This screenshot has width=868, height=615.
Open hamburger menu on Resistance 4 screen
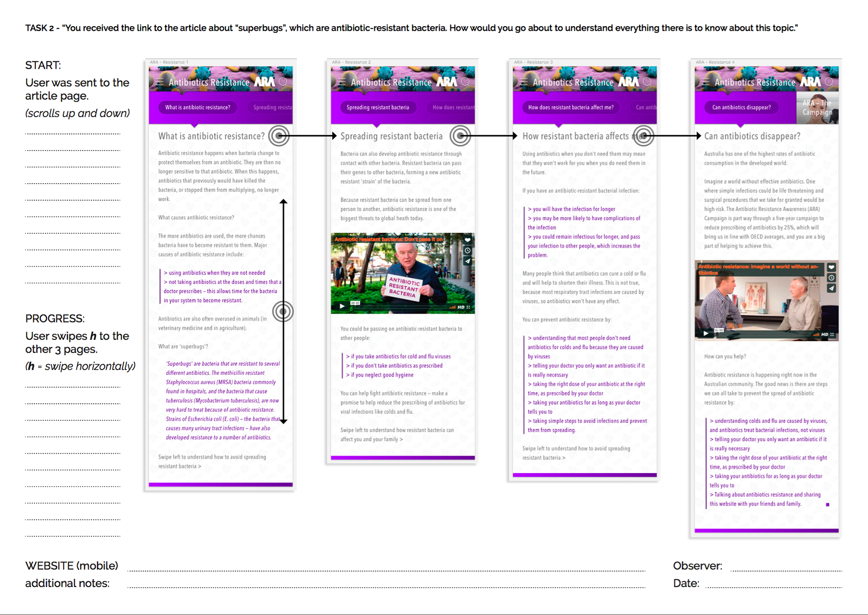tap(705, 82)
